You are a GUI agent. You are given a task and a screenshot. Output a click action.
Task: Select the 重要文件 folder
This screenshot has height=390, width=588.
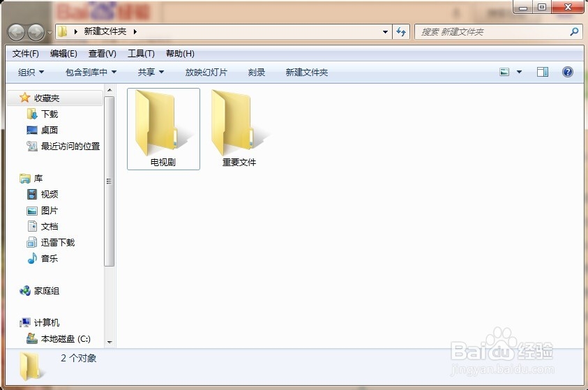coord(239,129)
